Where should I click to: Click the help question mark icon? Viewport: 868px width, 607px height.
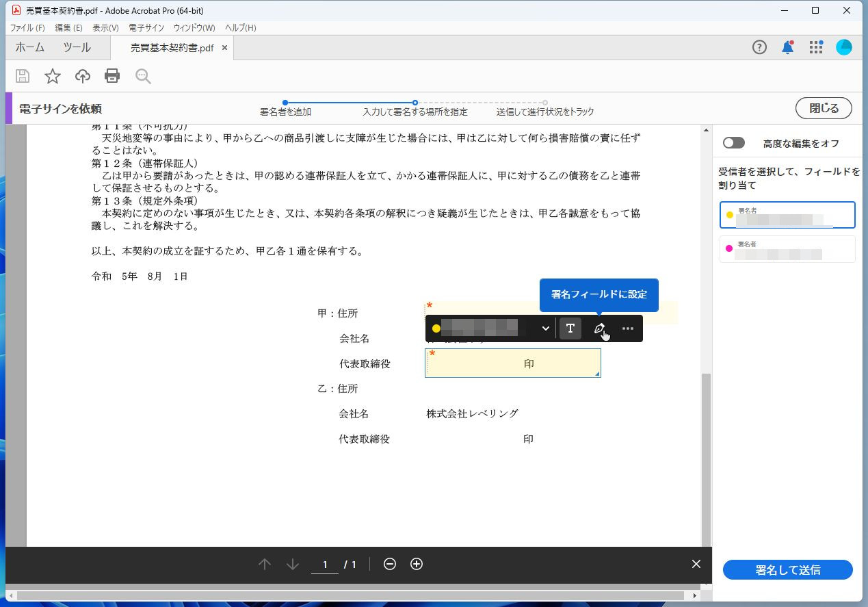(759, 47)
